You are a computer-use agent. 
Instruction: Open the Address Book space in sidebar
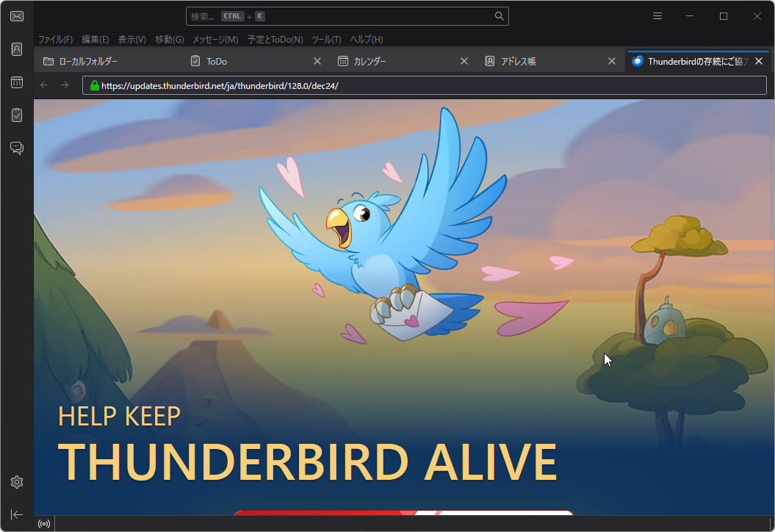click(x=17, y=49)
